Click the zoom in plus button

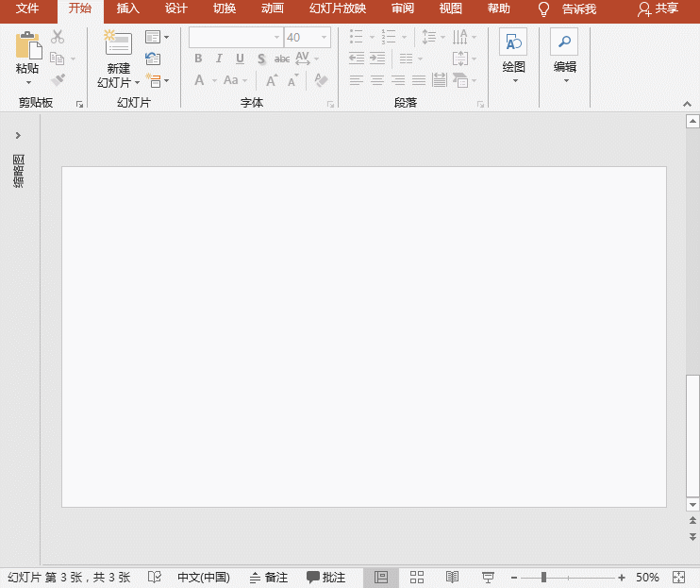tap(622, 578)
